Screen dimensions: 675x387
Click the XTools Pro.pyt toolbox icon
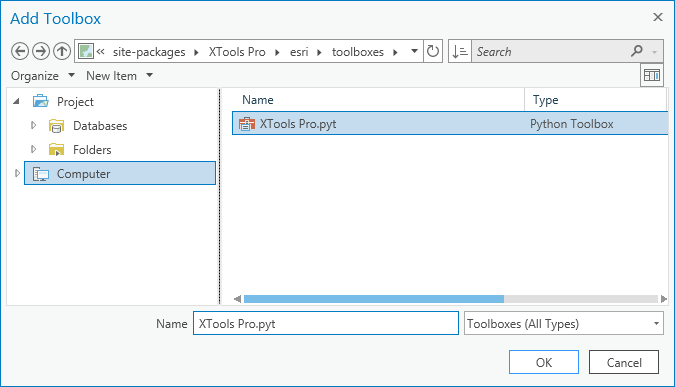pos(247,124)
